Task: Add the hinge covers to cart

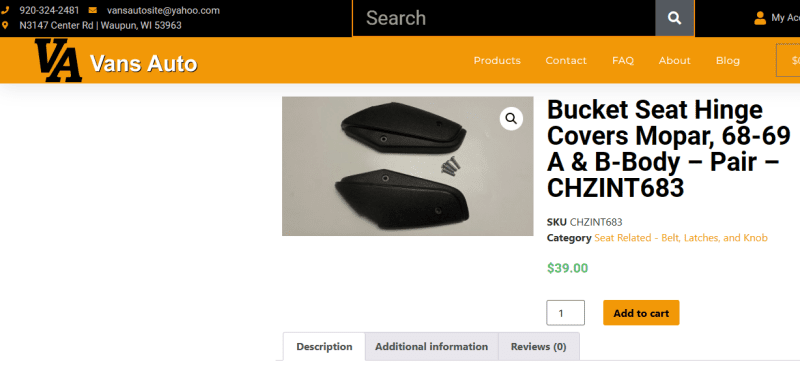Action: pos(641,313)
